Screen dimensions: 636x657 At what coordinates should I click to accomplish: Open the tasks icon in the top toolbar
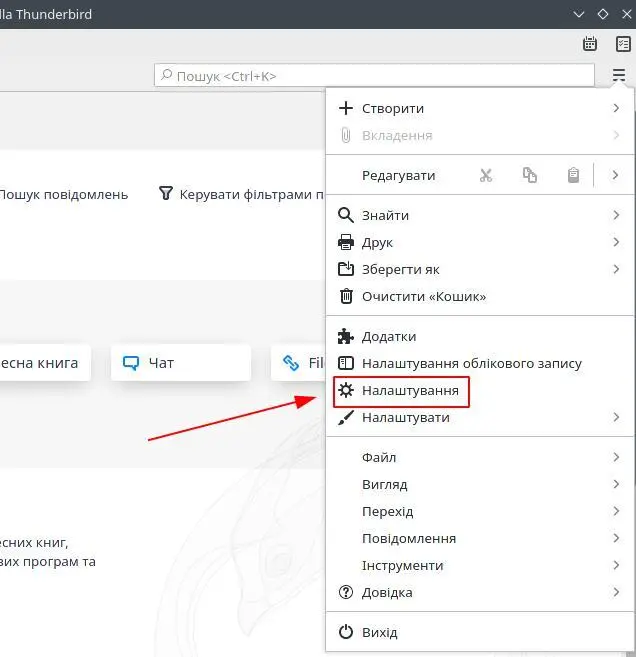click(623, 43)
